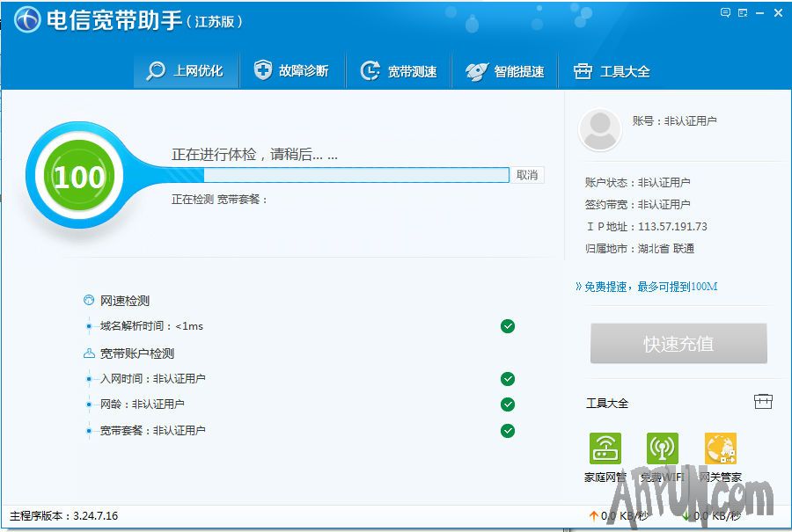This screenshot has width=792, height=532.
Task: Click the green 100 score circle
Action: click(x=79, y=176)
